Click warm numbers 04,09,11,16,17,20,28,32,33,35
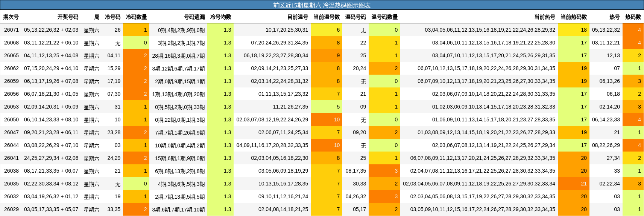The width and height of the screenshot is (644, 216). 272,145
